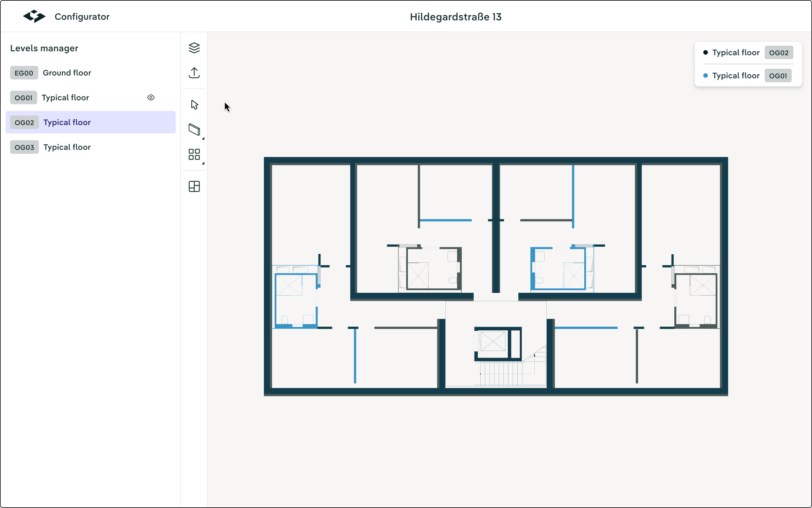Click the black dot in legend
This screenshot has width=812, height=508.
[705, 53]
